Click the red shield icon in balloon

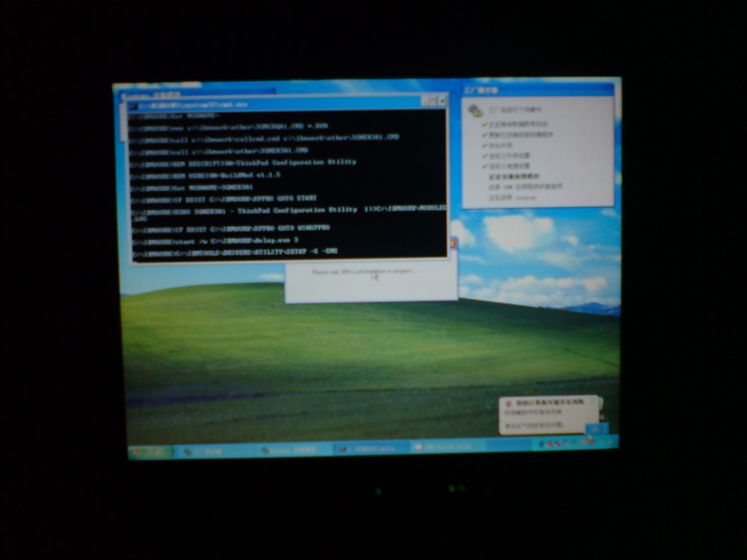[x=508, y=404]
